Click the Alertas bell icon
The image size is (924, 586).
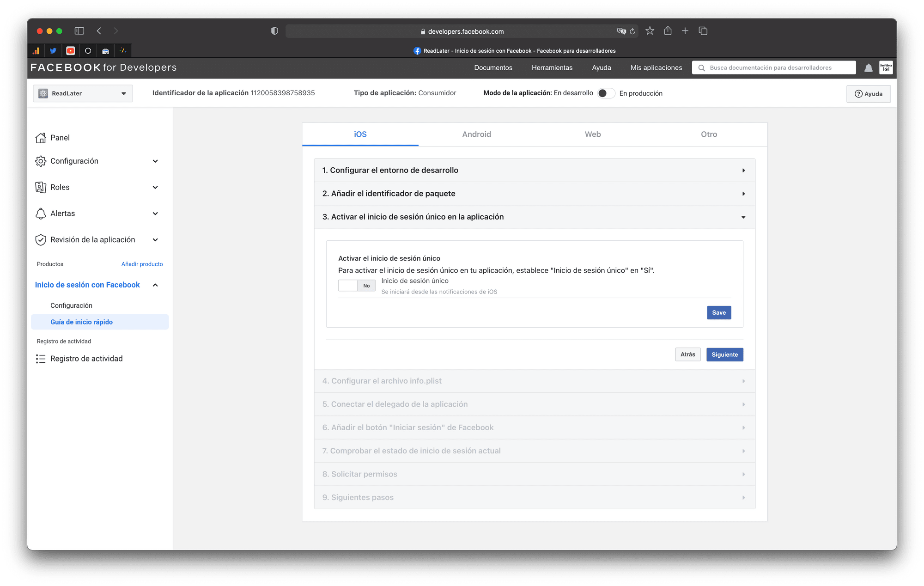41,214
